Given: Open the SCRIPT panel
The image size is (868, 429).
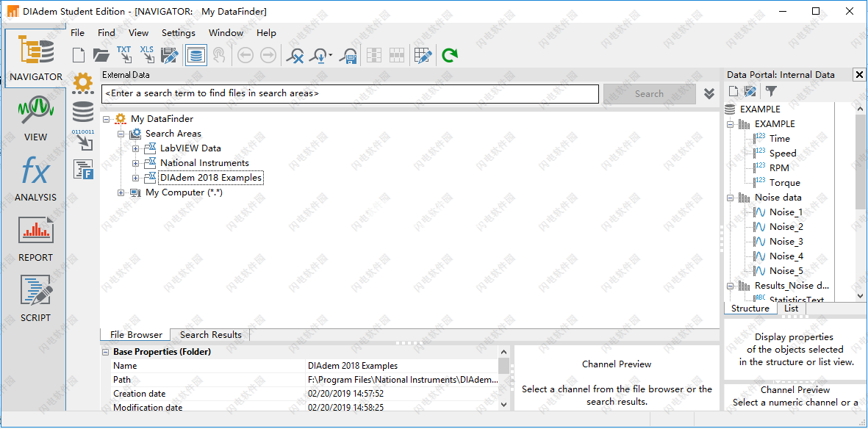Looking at the screenshot, I should click(35, 298).
